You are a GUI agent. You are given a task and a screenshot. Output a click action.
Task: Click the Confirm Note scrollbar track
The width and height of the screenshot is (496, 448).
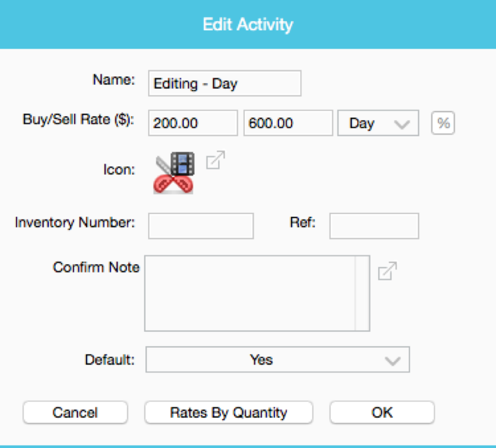tap(362, 293)
